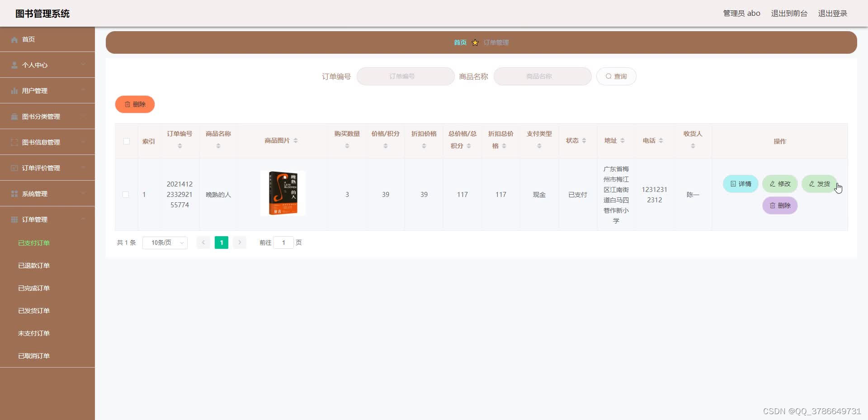Select all rows with header checkbox
This screenshot has height=420, width=868.
pyautogui.click(x=127, y=141)
